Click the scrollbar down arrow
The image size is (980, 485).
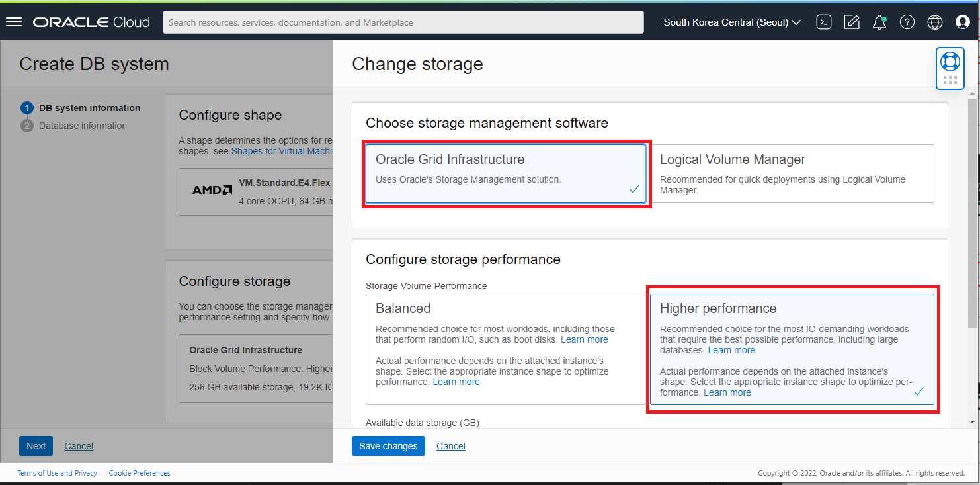972,421
